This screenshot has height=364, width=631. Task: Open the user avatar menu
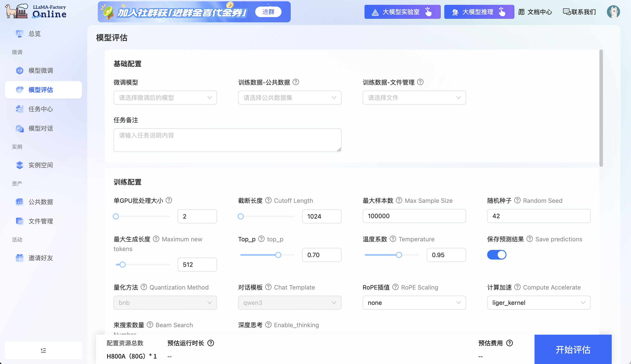[613, 11]
